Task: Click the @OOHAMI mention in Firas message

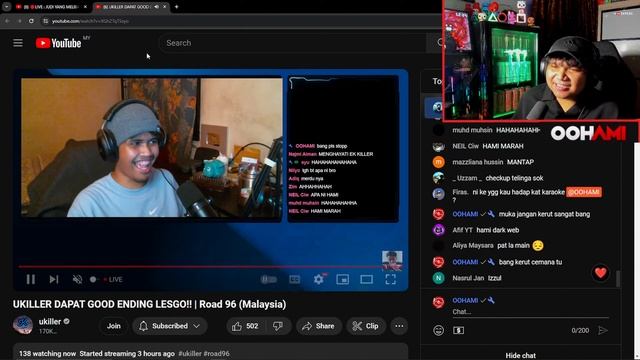Action: coord(584,192)
